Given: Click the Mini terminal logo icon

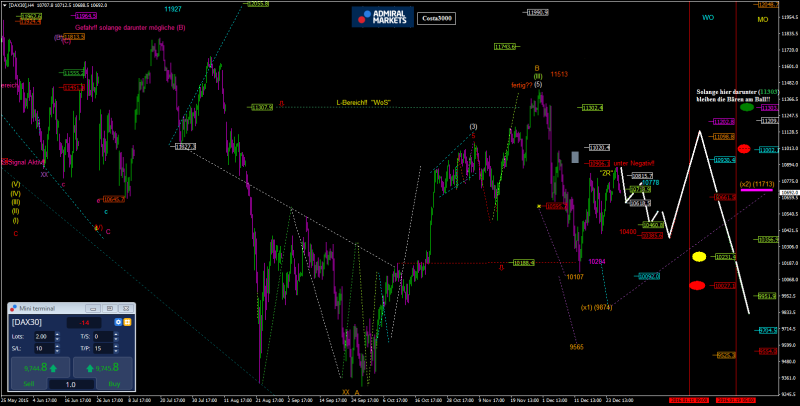Looking at the screenshot, I should [x=14, y=310].
